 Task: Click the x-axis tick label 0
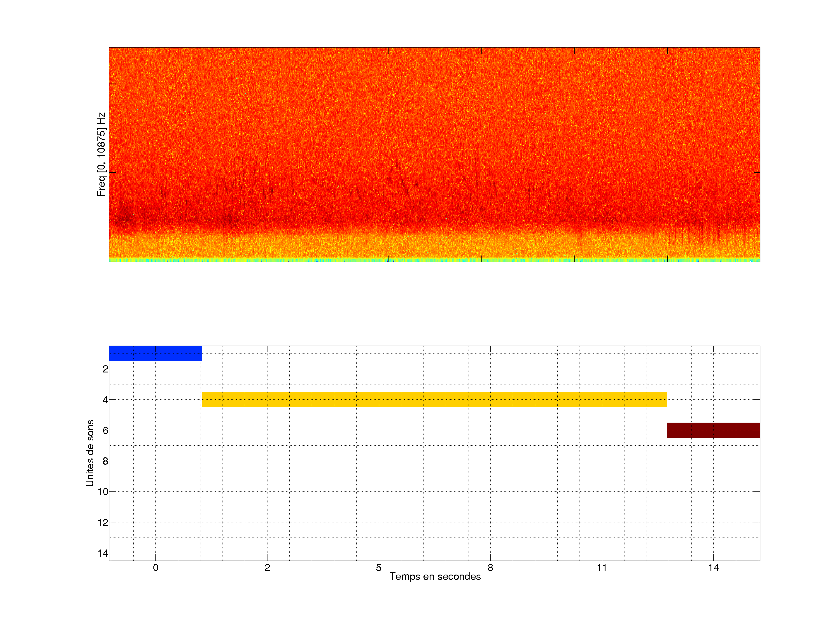pyautogui.click(x=155, y=568)
